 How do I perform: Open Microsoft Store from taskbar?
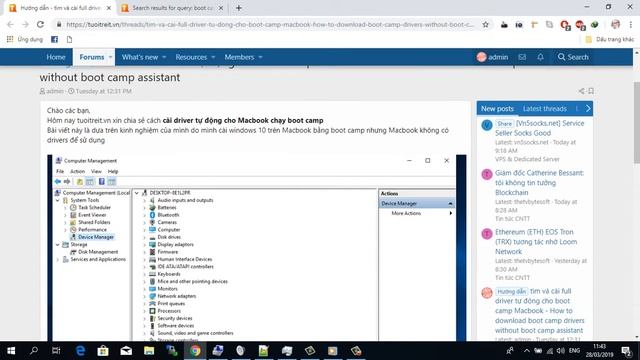click(103, 351)
